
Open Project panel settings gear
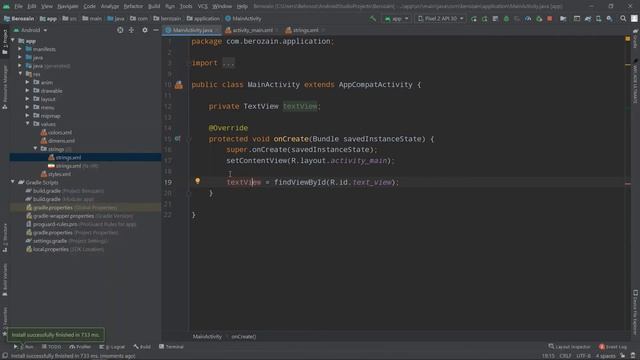tap(145, 30)
